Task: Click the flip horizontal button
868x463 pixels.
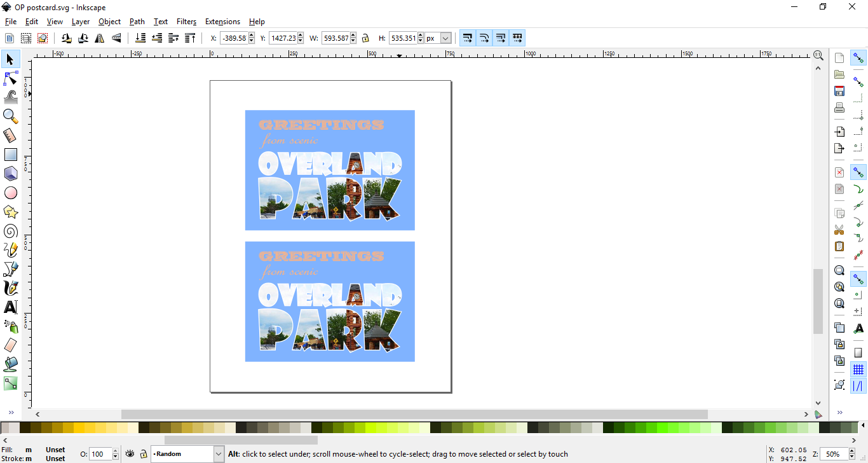Action: point(100,38)
